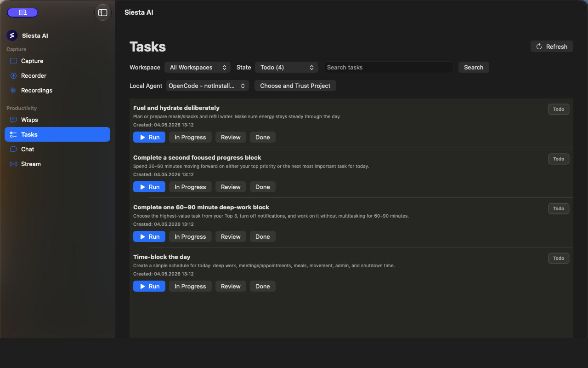588x368 pixels.
Task: Click the 'Siesta AI' window title
Action: (139, 12)
